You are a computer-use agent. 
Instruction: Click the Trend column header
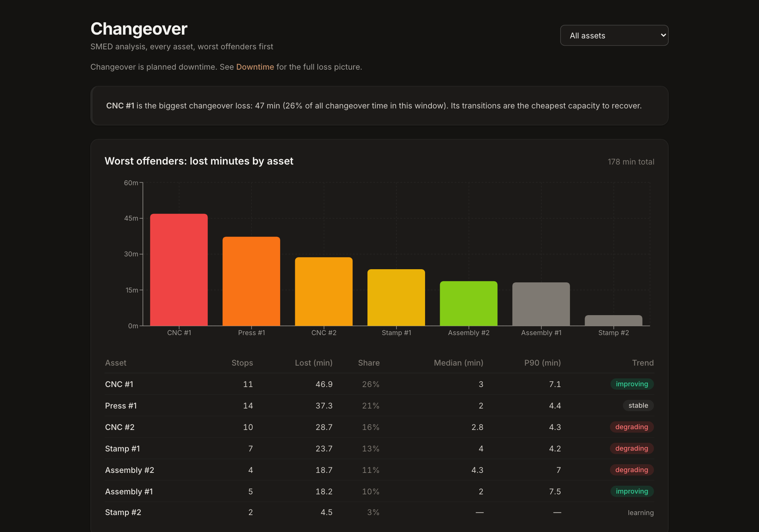(643, 363)
